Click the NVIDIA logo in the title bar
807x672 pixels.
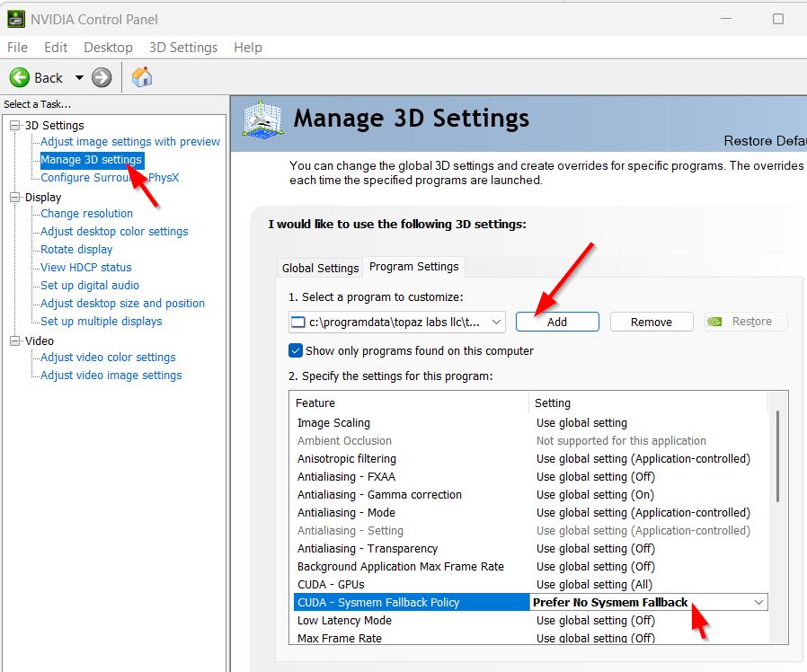click(18, 18)
